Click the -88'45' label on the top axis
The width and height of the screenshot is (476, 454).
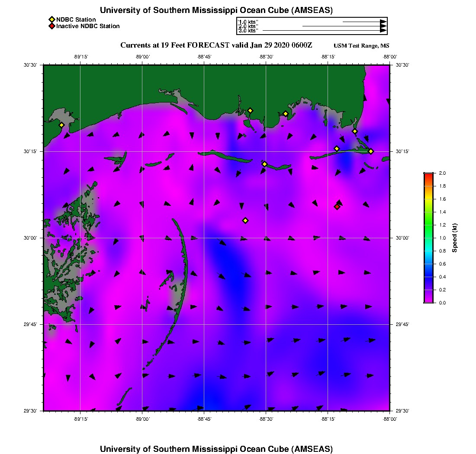(x=204, y=57)
